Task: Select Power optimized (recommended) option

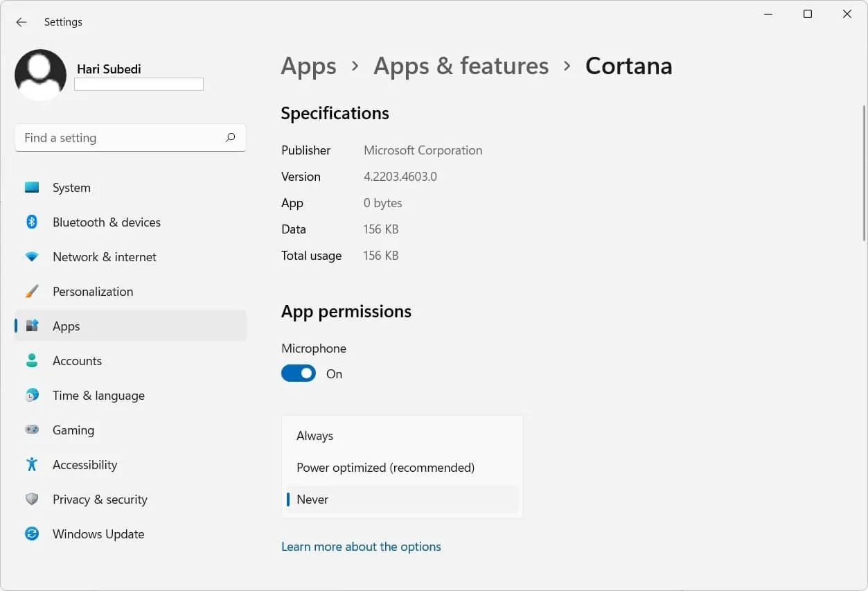Action: tap(385, 467)
